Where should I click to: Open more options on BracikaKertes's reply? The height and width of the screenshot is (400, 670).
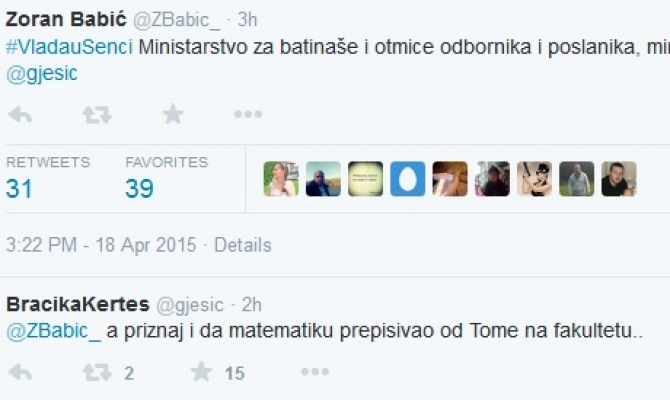pyautogui.click(x=315, y=373)
